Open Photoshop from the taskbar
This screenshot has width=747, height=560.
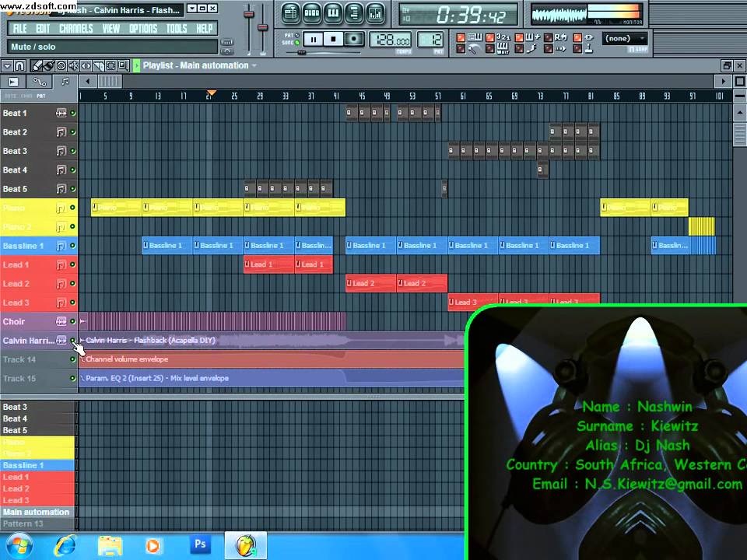[200, 544]
